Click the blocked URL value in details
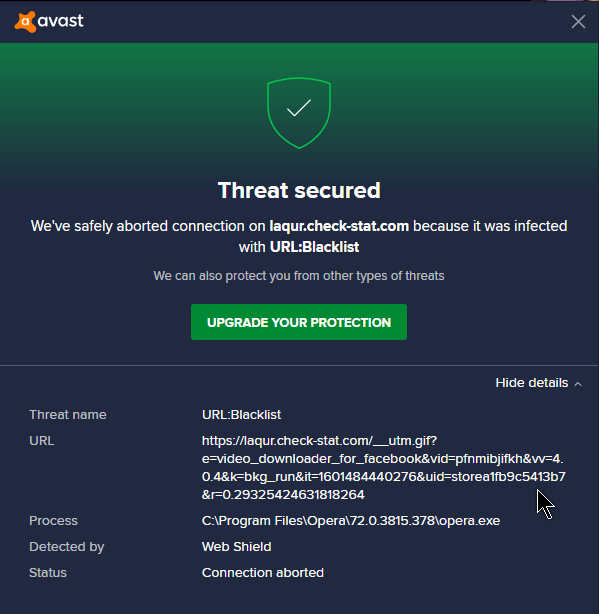The width and height of the screenshot is (599, 614). [384, 468]
